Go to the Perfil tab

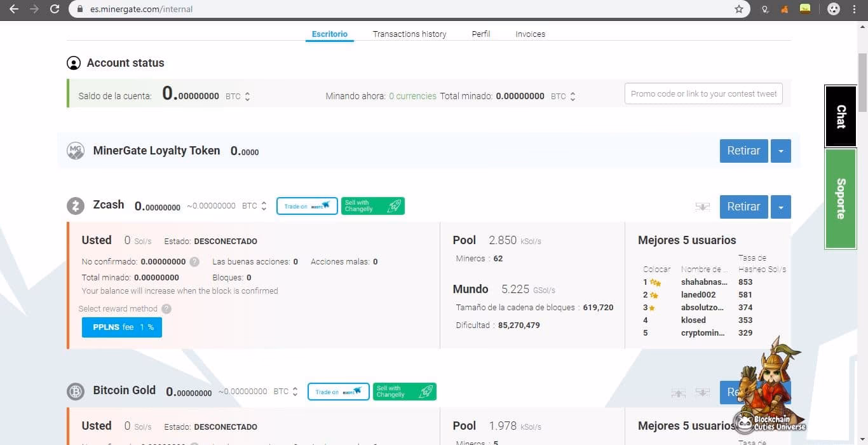click(x=480, y=34)
